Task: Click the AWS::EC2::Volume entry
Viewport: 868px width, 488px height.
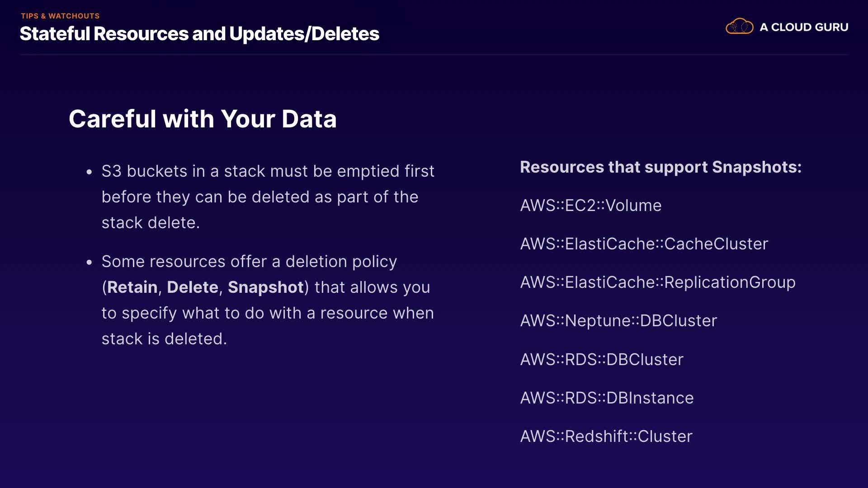Action: click(x=590, y=206)
